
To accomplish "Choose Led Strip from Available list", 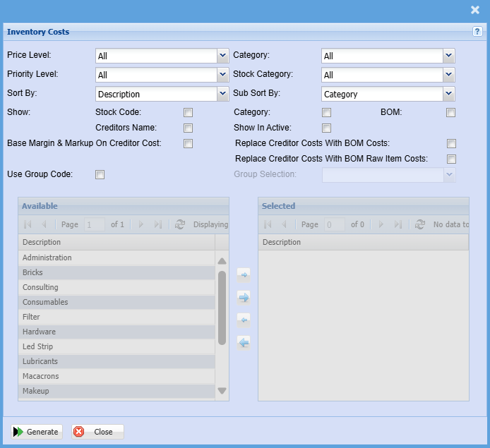I will pyautogui.click(x=37, y=346).
